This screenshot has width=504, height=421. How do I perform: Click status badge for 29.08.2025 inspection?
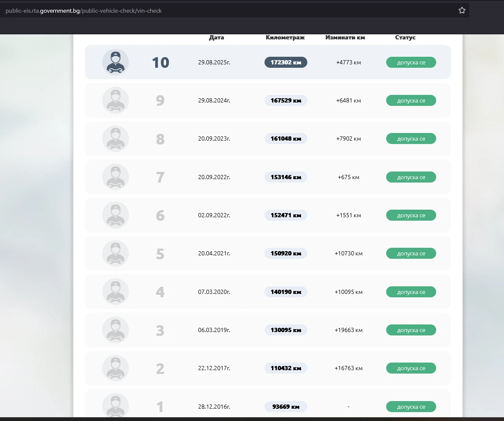411,62
